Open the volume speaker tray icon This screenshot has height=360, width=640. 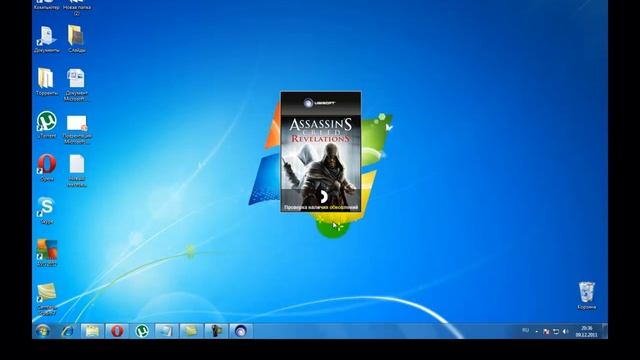[x=565, y=331]
